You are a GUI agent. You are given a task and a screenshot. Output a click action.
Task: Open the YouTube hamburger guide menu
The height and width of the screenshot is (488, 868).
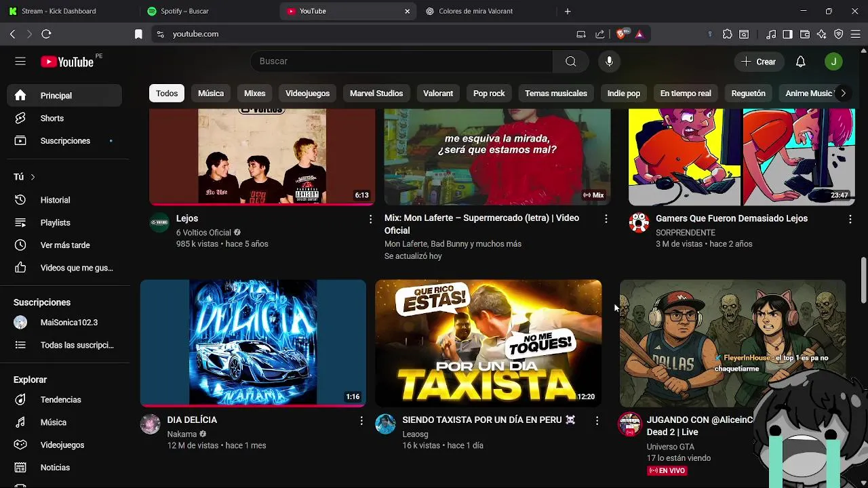20,61
